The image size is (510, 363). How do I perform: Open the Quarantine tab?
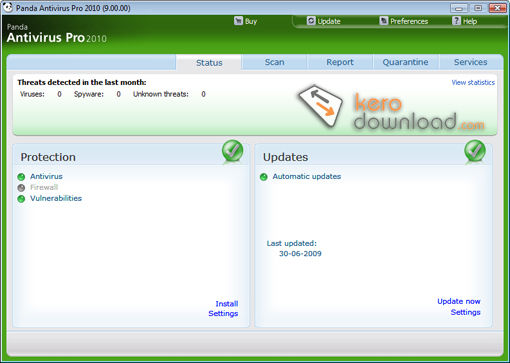tap(405, 62)
